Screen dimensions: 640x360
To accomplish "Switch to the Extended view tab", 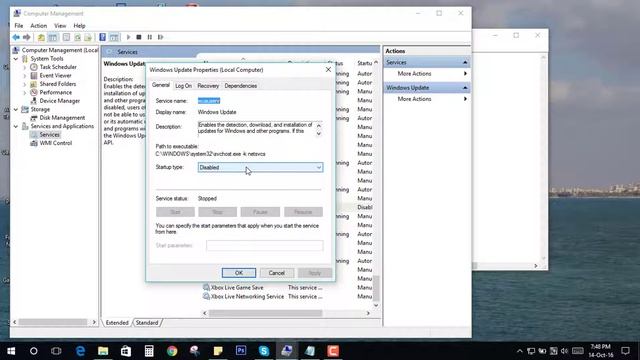I will (117, 322).
